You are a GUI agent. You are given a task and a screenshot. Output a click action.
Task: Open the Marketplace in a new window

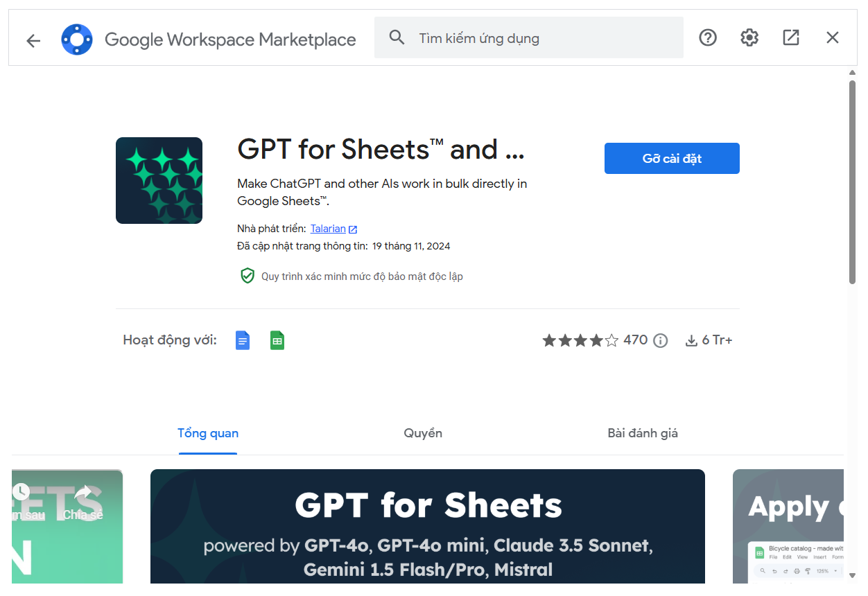[x=791, y=37]
